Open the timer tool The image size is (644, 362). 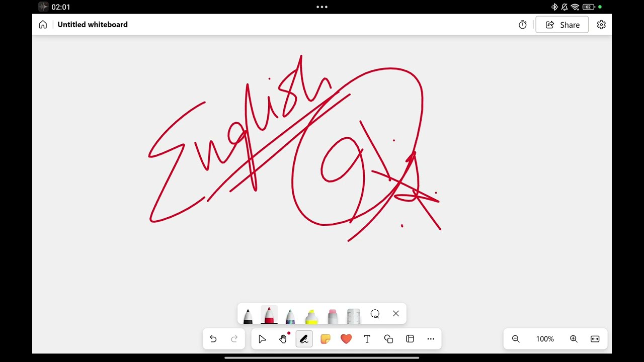[x=523, y=25]
